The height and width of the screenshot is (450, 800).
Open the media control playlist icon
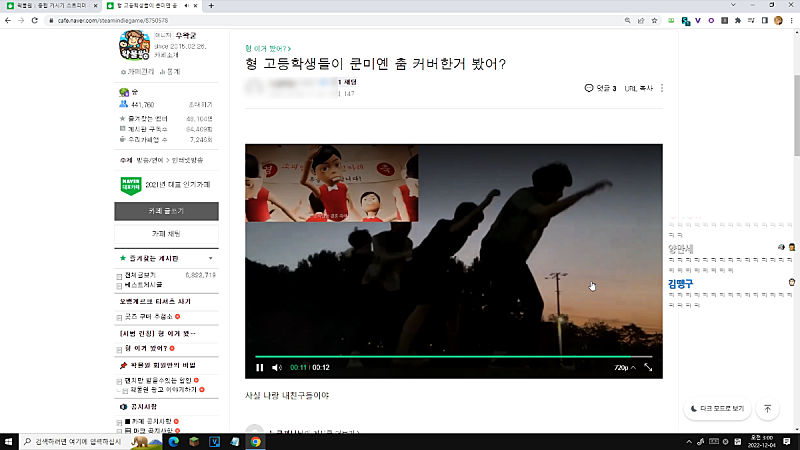tap(751, 20)
